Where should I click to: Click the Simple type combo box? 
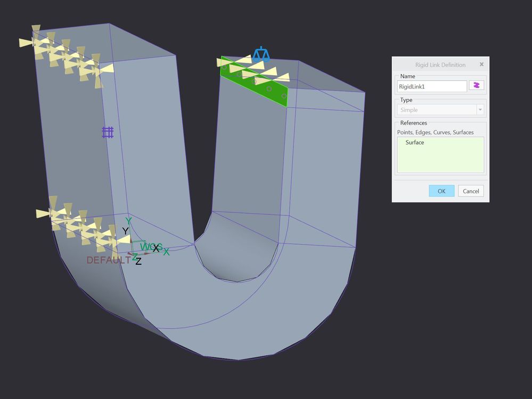coord(437,110)
